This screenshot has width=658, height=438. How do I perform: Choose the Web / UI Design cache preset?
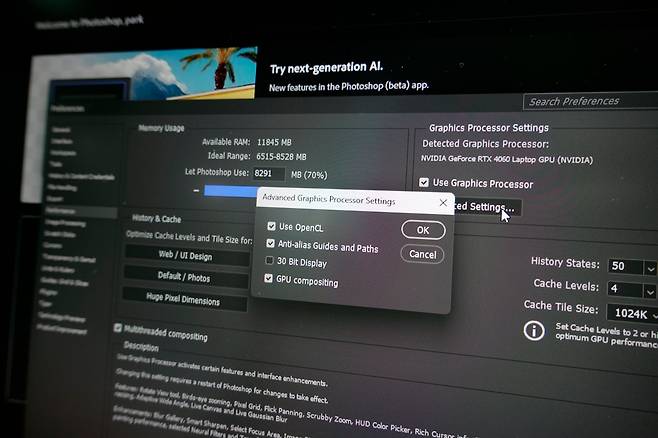click(x=186, y=255)
